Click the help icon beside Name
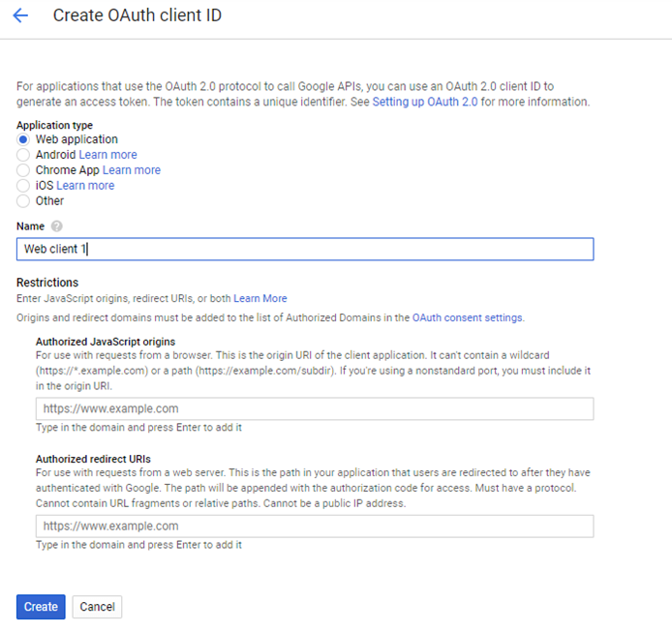 click(57, 226)
